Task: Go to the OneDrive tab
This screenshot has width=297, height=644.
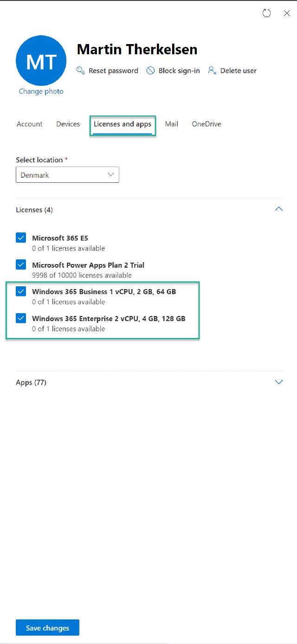Action: (207, 124)
